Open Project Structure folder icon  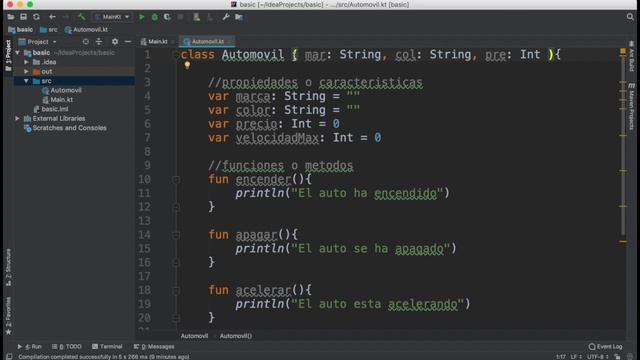coord(239,17)
